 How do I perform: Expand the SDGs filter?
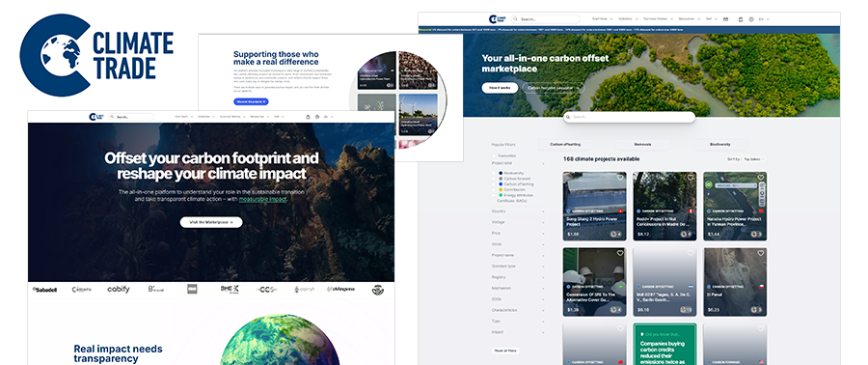[518, 299]
